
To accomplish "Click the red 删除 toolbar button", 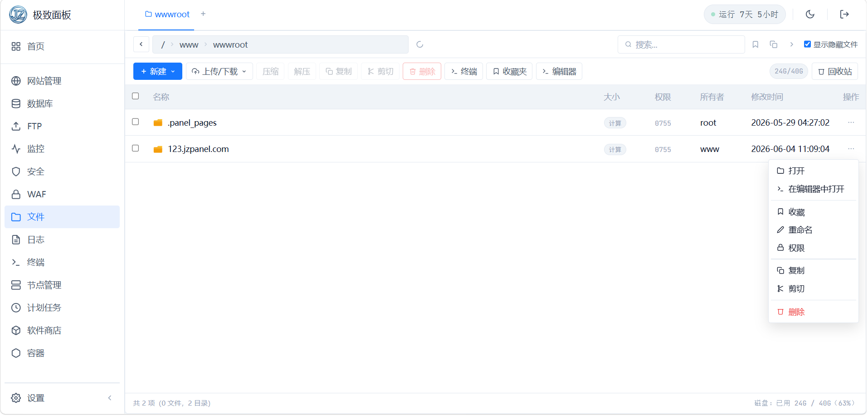I will click(422, 71).
